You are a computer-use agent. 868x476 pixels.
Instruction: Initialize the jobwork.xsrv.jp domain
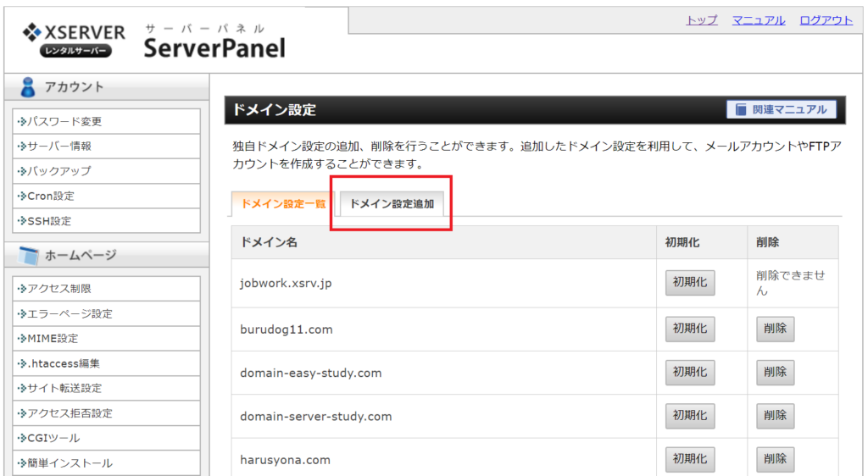pos(690,283)
